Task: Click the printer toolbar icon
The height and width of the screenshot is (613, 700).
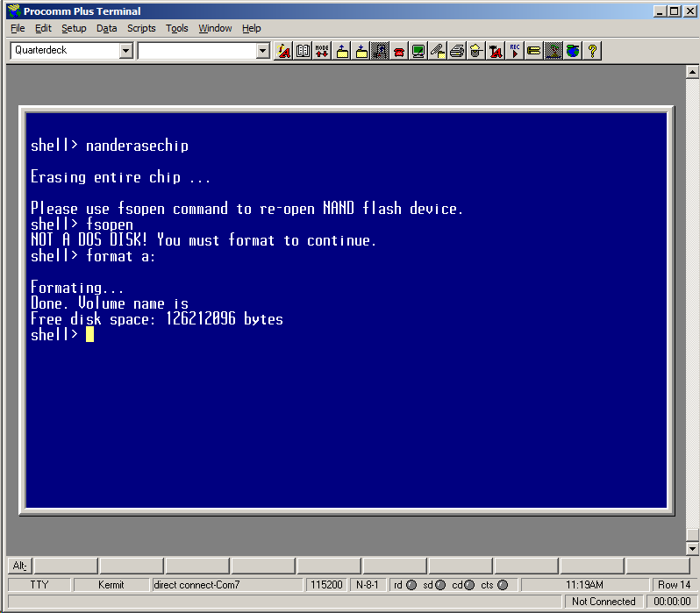Action: (x=457, y=51)
